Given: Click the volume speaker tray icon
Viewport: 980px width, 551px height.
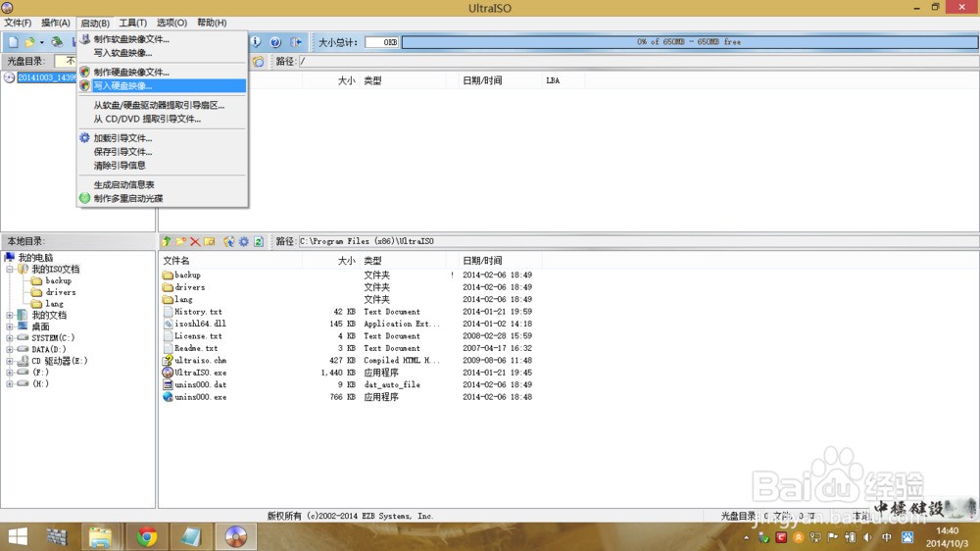Looking at the screenshot, I should coord(868,537).
